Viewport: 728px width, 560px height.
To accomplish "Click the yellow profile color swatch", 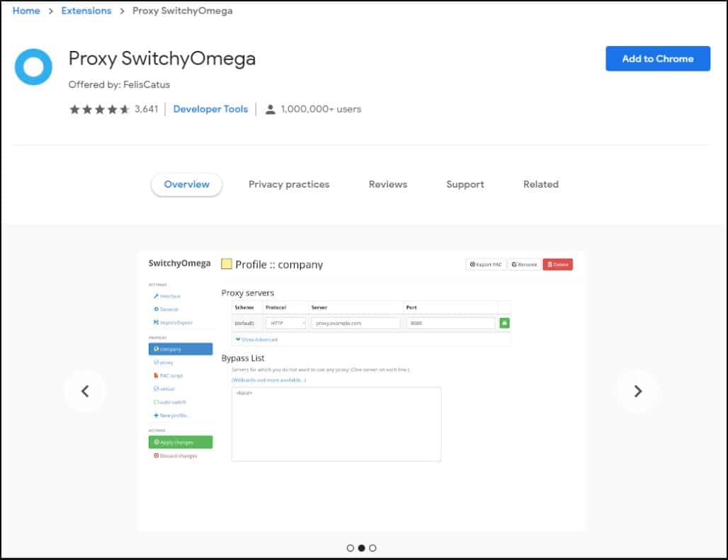I will pos(228,264).
